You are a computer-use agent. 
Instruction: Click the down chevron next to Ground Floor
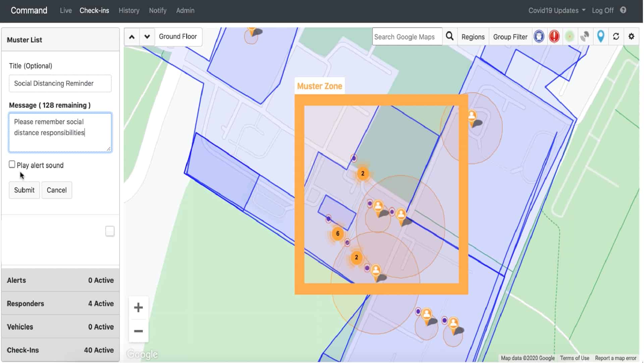point(147,37)
